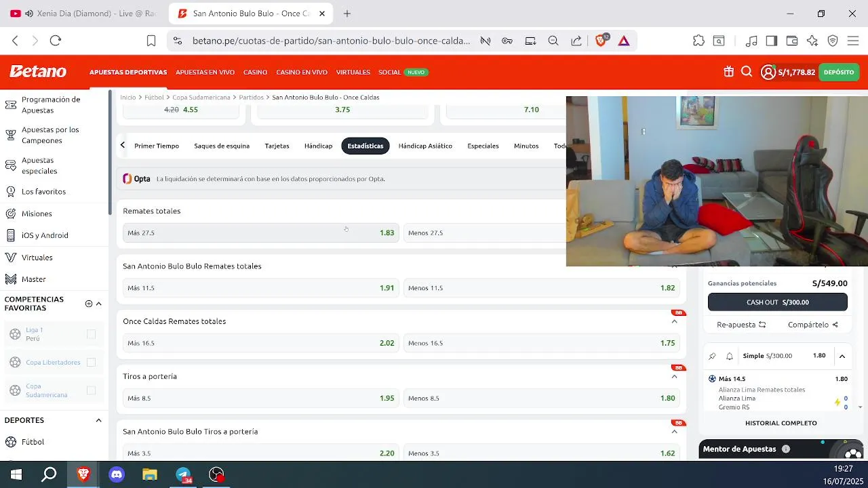Collapse the Simple bet slip chevron
This screenshot has height=488, width=868.
pos(842,356)
